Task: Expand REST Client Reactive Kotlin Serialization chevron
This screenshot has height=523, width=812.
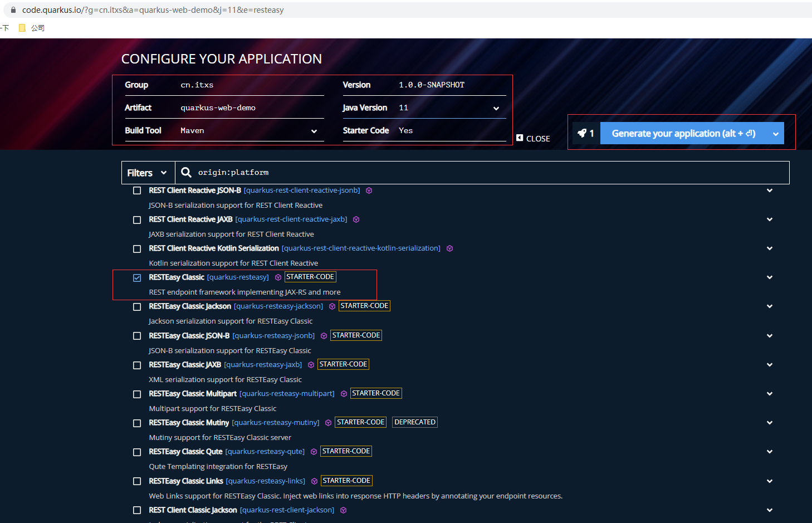Action: point(769,248)
